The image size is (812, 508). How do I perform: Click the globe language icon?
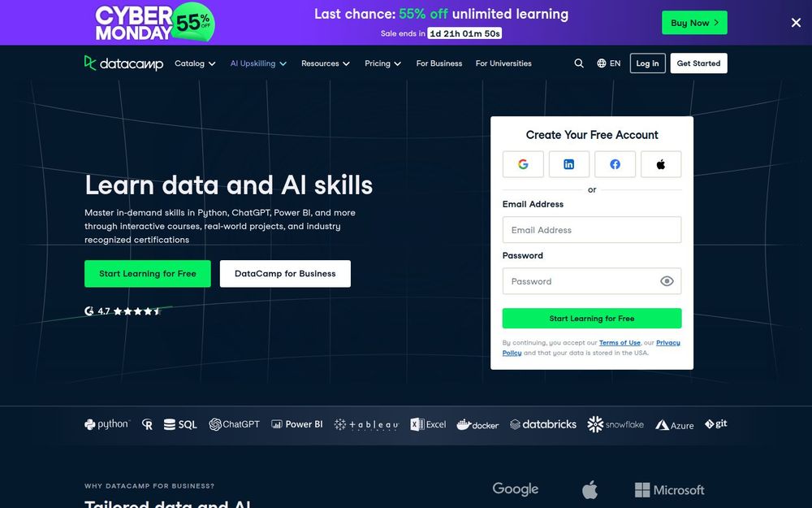pos(601,63)
